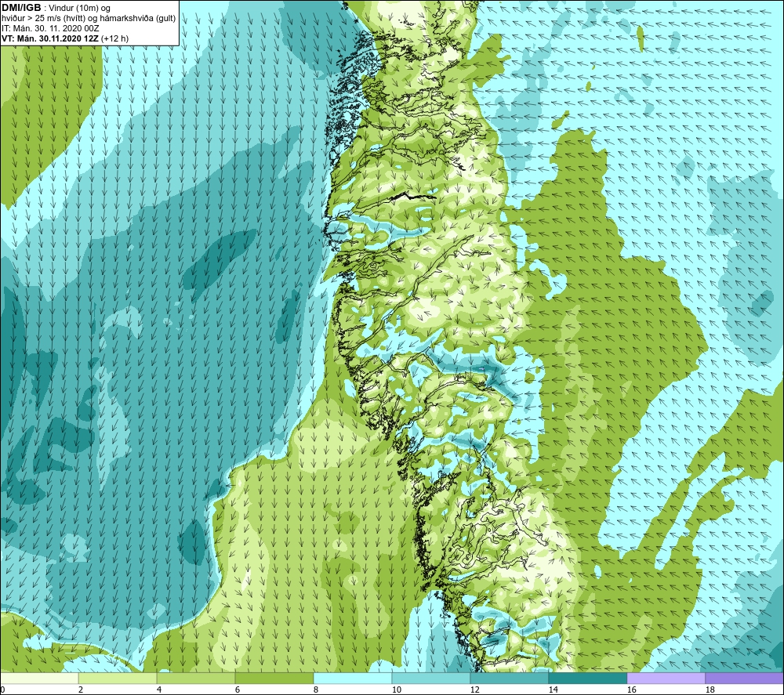Image resolution: width=784 pixels, height=695 pixels.
Task: Click the legend value '8'
Action: click(x=315, y=690)
